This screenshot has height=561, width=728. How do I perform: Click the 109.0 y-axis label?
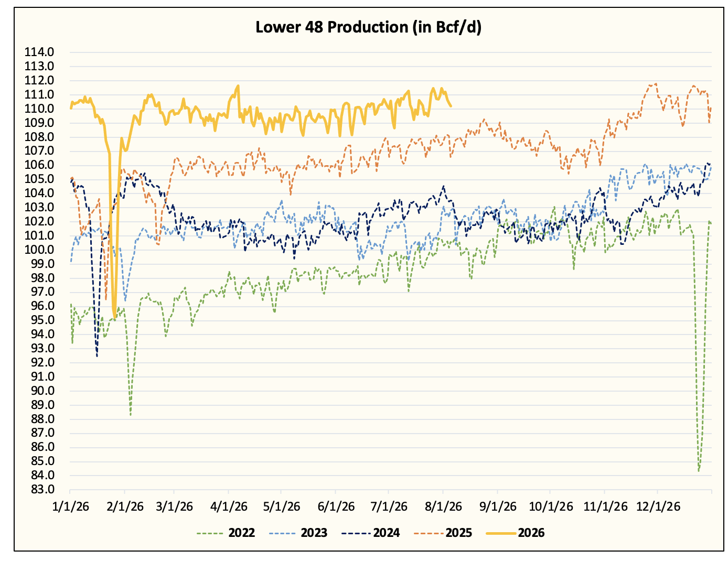pyautogui.click(x=39, y=123)
